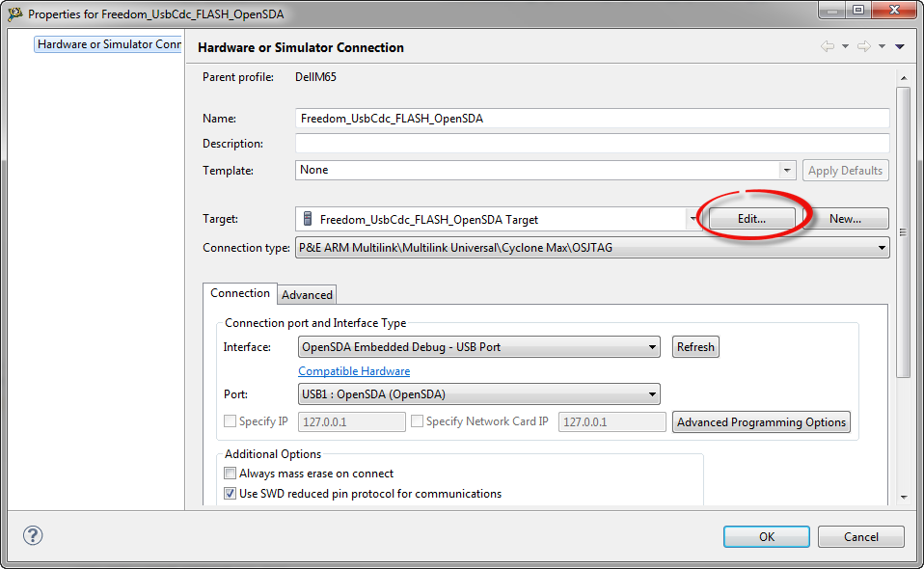
Task: Click the forward navigation arrow icon
Action: 864,47
